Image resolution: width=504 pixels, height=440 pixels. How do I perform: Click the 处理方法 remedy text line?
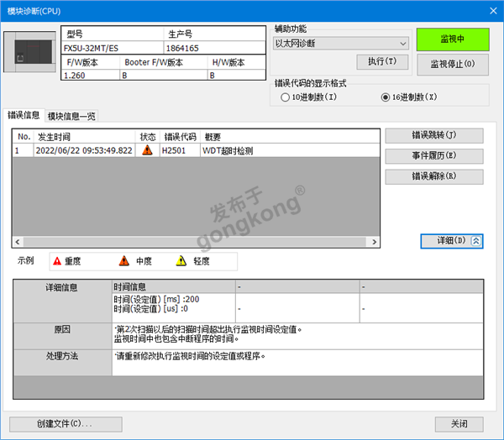191,356
